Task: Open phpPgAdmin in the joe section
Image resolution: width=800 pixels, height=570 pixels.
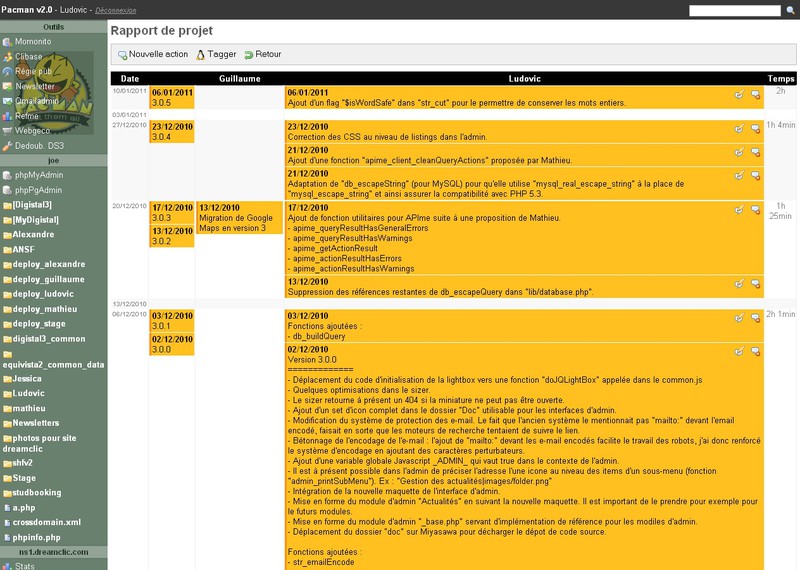Action: 38,190
